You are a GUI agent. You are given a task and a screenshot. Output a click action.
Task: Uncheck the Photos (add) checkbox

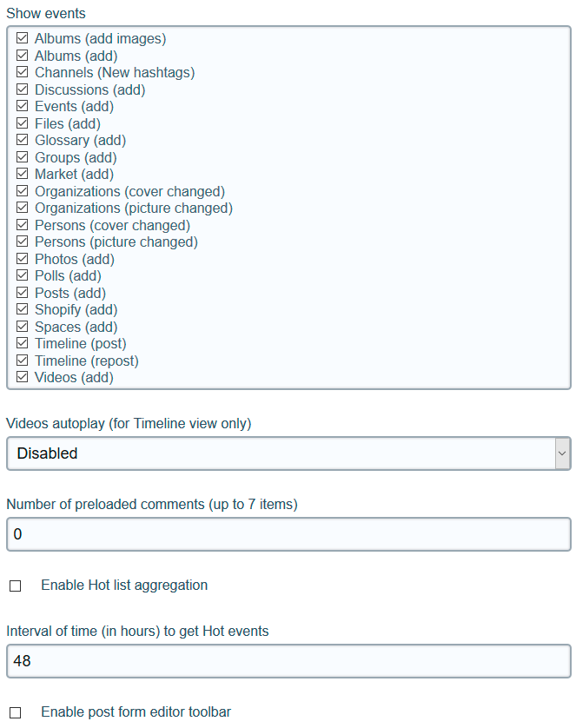[x=23, y=259]
